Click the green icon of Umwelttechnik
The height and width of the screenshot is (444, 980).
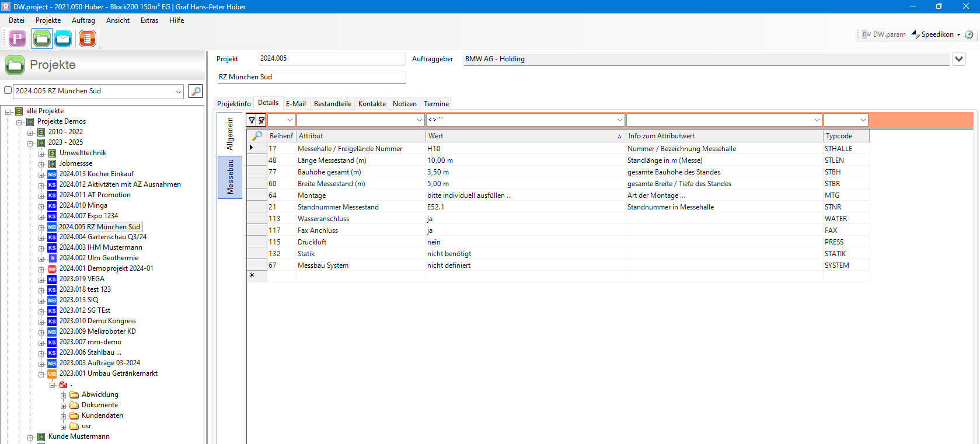coord(52,153)
